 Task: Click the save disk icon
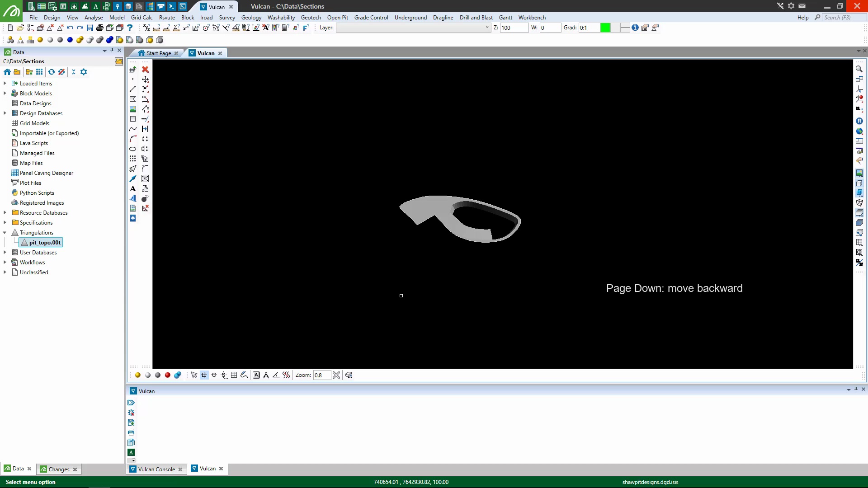tap(90, 28)
